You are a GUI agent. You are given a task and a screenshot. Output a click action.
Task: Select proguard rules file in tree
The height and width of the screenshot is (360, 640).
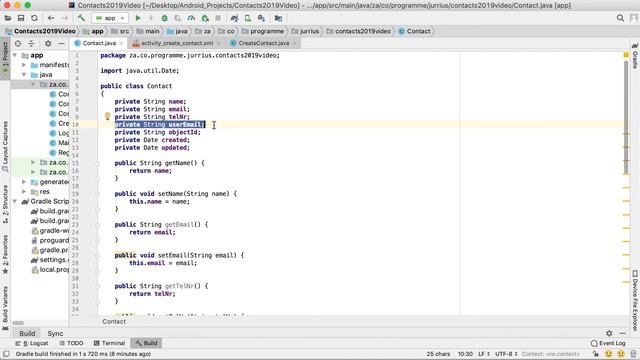click(50, 240)
